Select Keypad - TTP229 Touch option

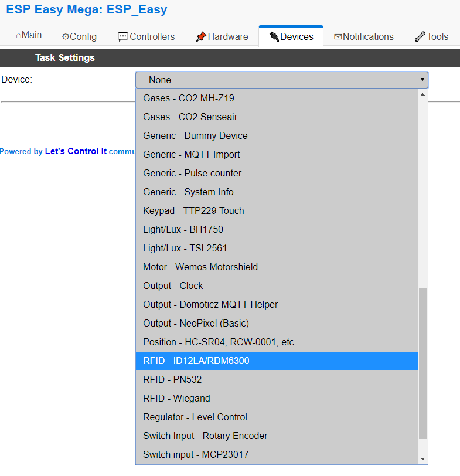[193, 210]
